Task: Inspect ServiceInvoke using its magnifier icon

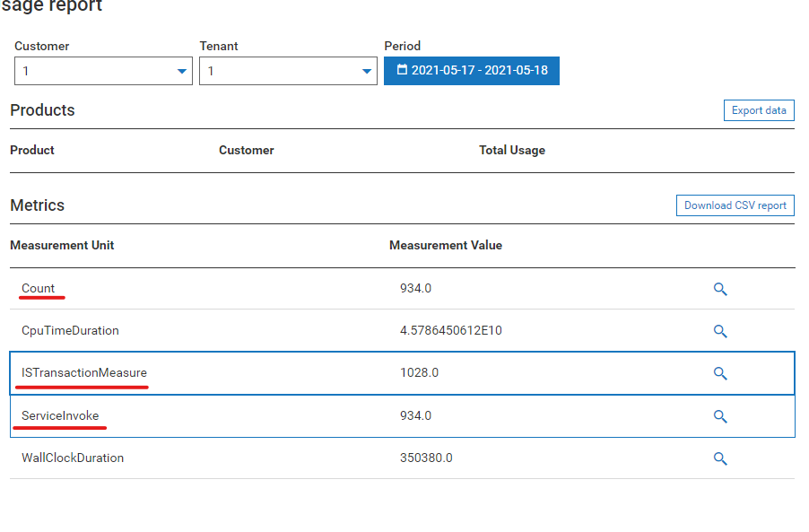Action: (719, 416)
